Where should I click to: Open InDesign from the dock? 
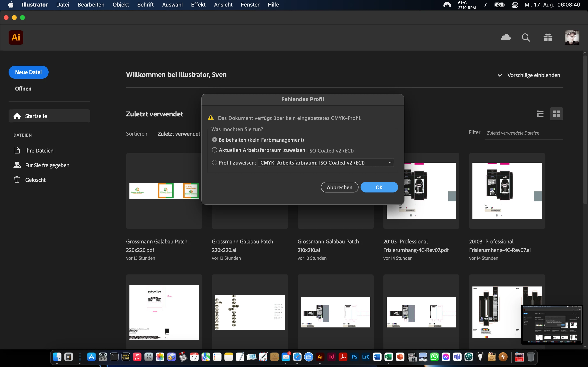pos(331,357)
